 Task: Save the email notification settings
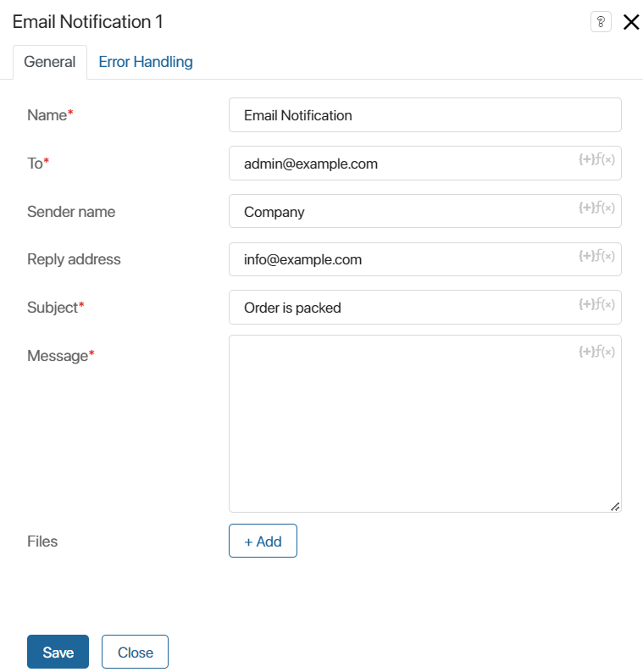coord(58,652)
